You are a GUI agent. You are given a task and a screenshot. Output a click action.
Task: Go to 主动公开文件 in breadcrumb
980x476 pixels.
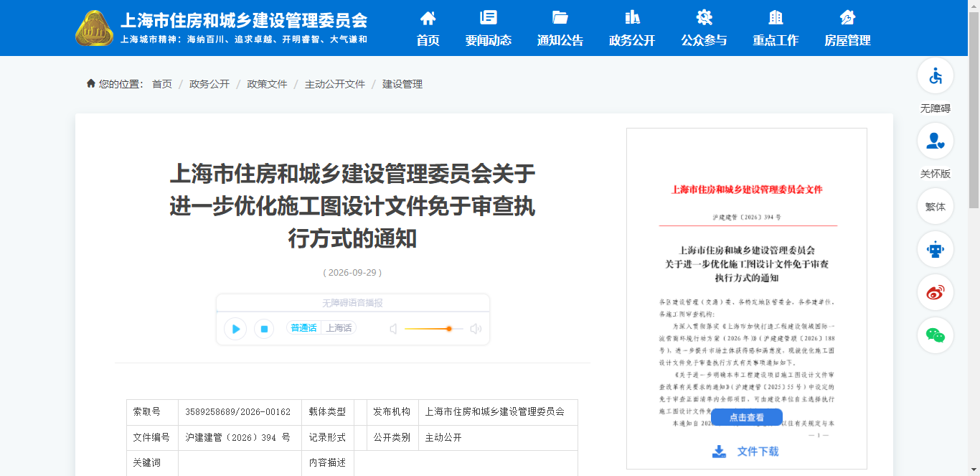[335, 84]
